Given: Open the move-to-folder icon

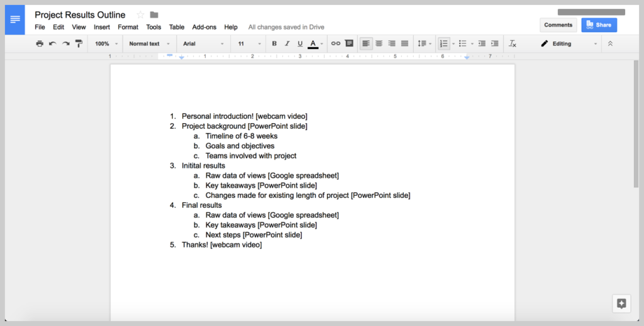Looking at the screenshot, I should pos(154,15).
